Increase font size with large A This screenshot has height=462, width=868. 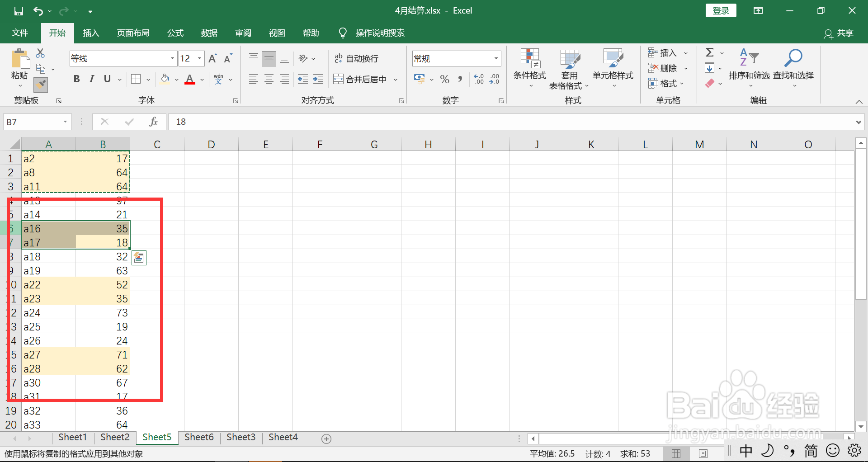pos(212,58)
